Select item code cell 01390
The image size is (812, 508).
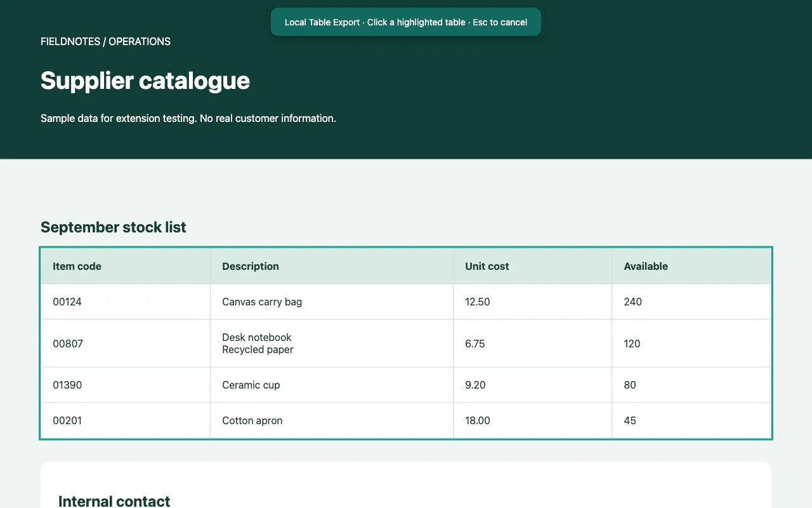(x=126, y=385)
